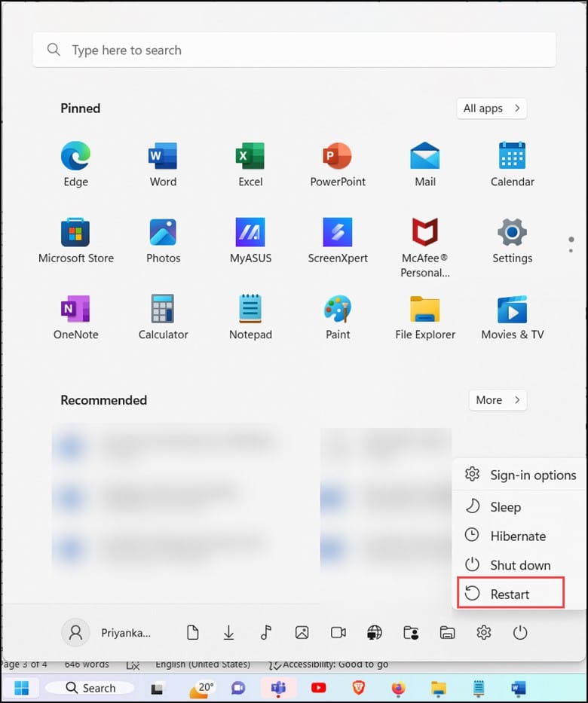Open the Music folder icon in Start footer

point(265,633)
